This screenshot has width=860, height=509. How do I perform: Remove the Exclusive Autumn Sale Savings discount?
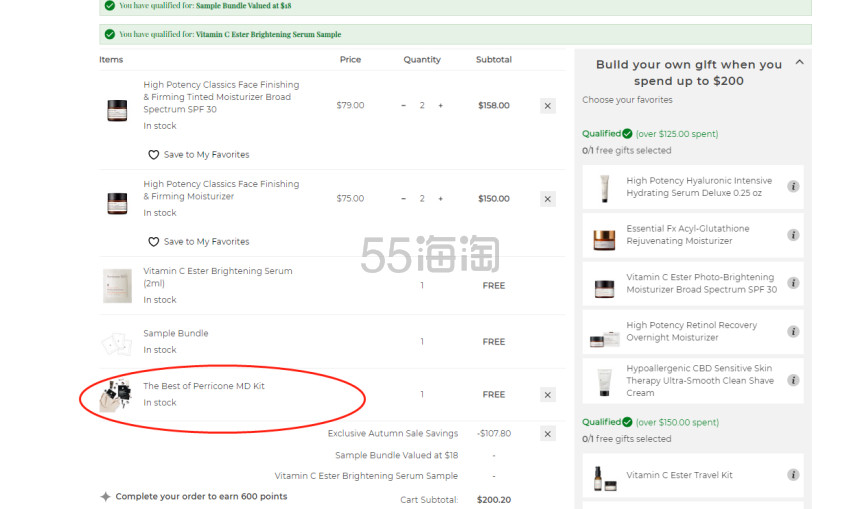coord(547,434)
